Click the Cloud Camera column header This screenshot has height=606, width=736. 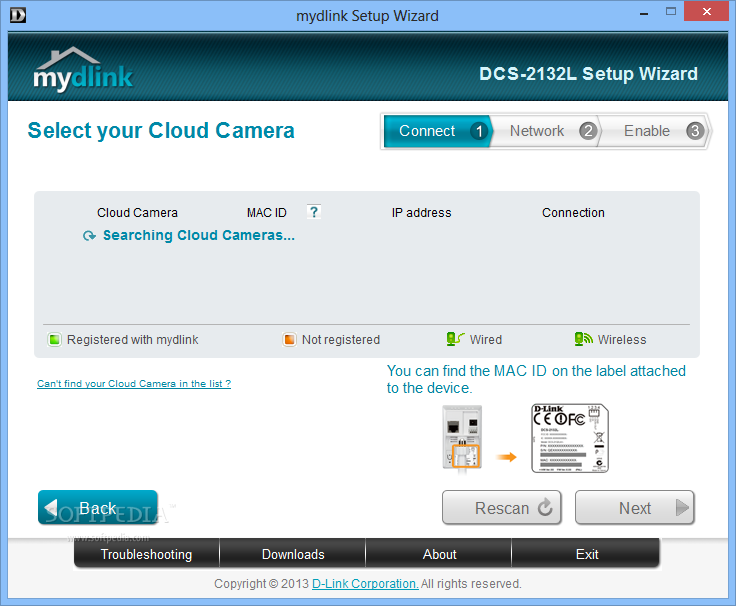tap(137, 213)
